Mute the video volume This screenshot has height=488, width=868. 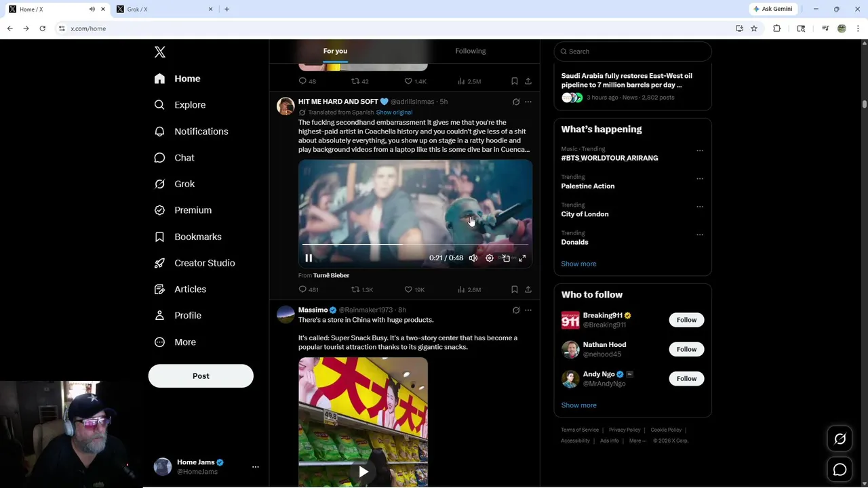click(473, 258)
